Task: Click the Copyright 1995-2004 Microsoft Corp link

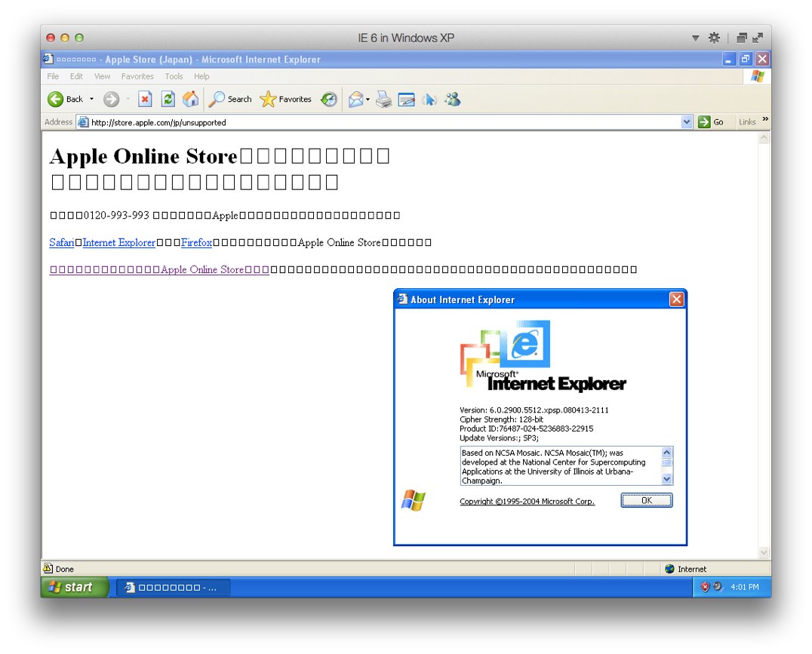Action: point(527,501)
